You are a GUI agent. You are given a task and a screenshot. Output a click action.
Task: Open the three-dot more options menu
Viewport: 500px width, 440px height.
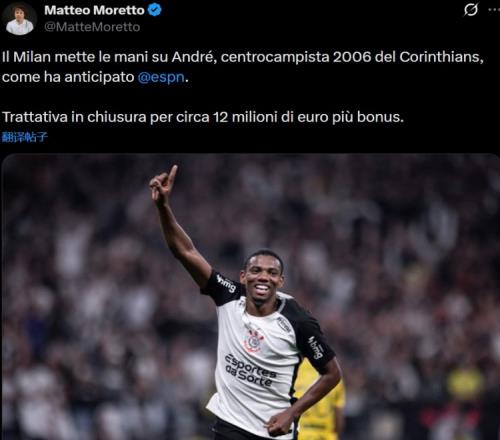coord(495,10)
